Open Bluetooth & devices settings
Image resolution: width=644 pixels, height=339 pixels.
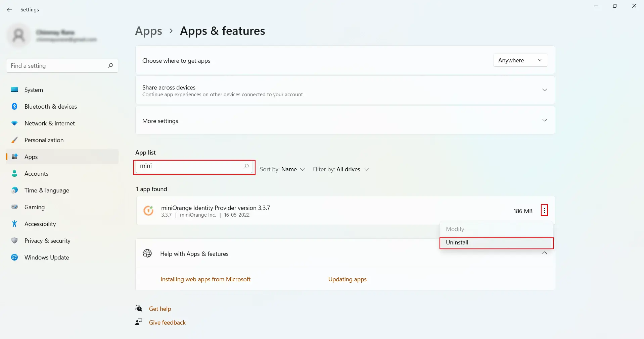[50, 106]
